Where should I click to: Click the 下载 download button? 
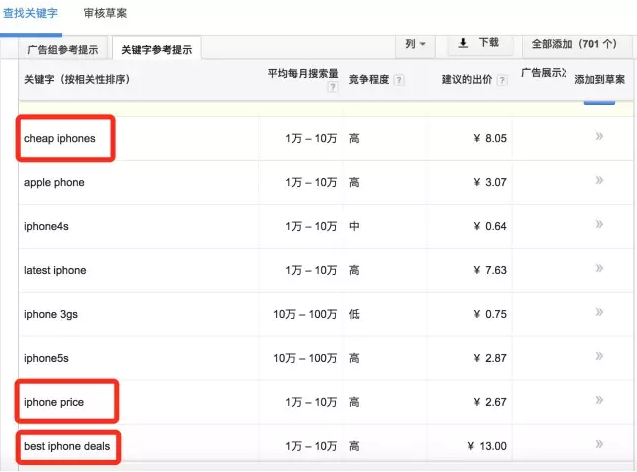[x=479, y=44]
